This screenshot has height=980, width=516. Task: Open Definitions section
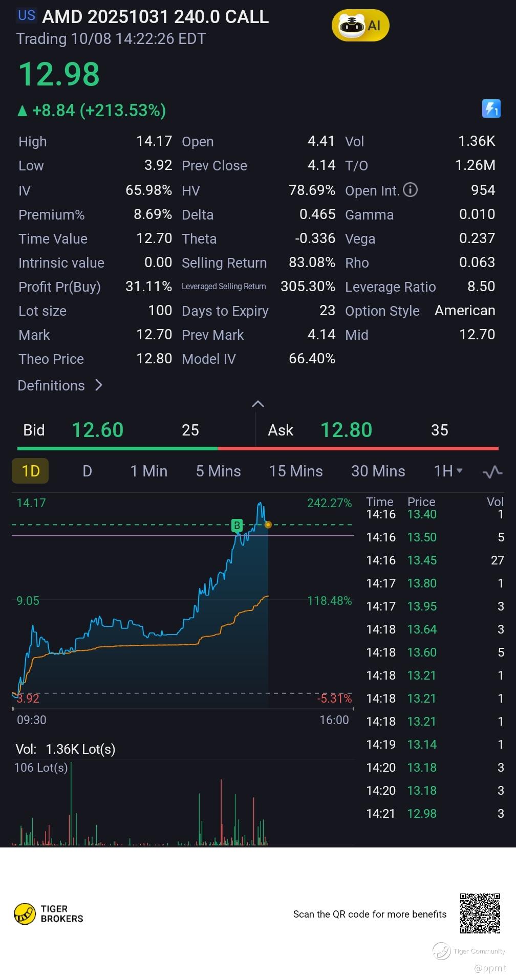pyautogui.click(x=60, y=385)
